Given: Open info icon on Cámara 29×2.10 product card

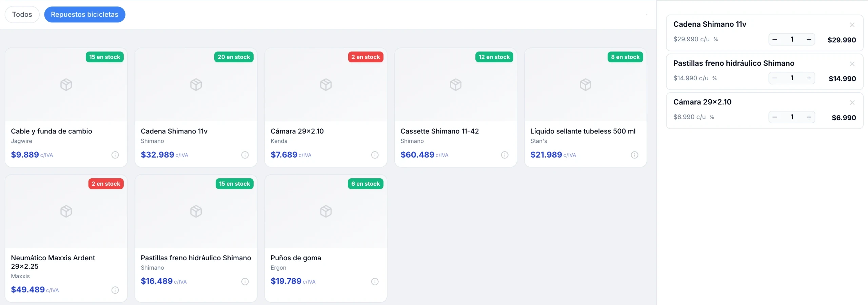Looking at the screenshot, I should pyautogui.click(x=375, y=155).
